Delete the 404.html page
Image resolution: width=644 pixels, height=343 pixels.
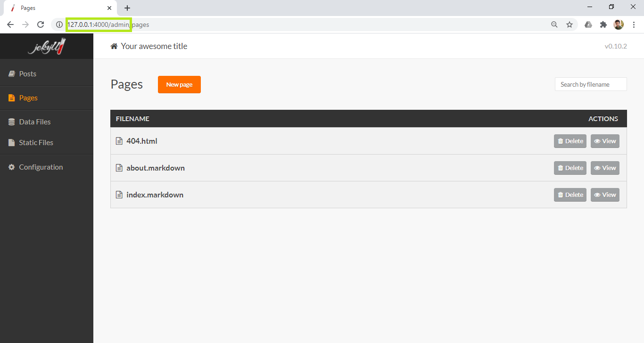[570, 141]
